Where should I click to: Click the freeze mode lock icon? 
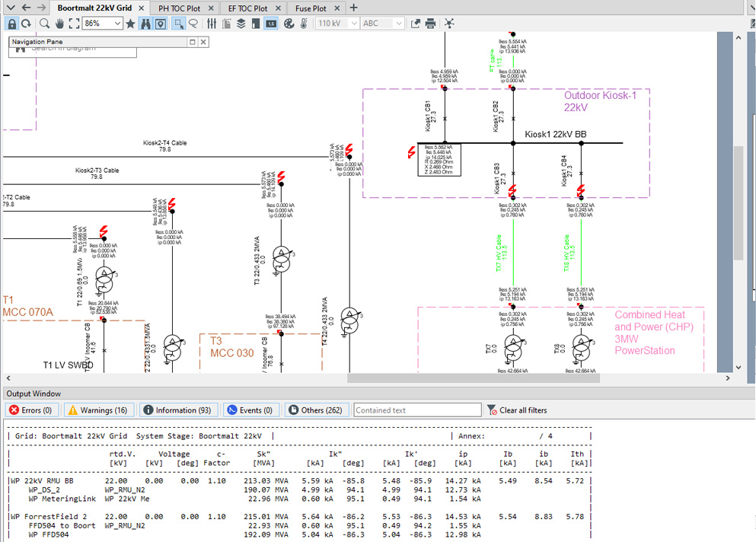coord(11,24)
